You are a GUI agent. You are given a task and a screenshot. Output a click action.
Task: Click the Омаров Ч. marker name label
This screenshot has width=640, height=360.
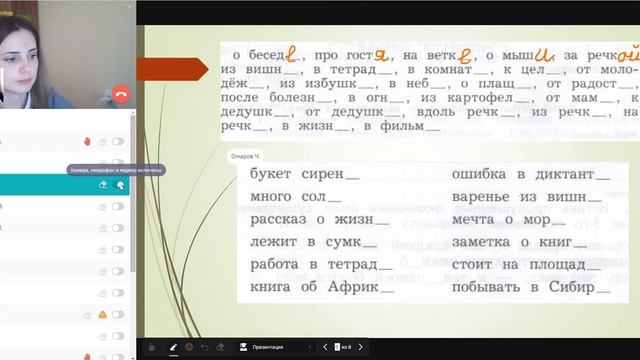[x=245, y=156]
